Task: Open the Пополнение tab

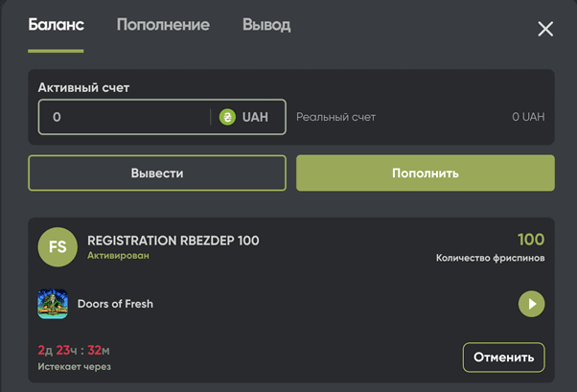Action: 163,25
